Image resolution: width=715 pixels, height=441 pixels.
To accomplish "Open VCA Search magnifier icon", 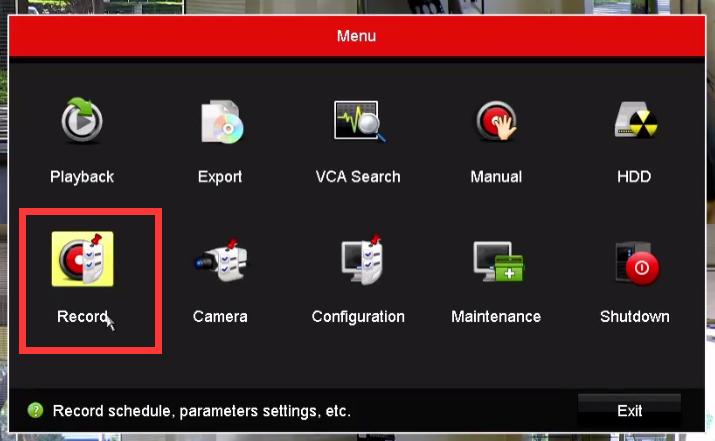I will pos(358,123).
